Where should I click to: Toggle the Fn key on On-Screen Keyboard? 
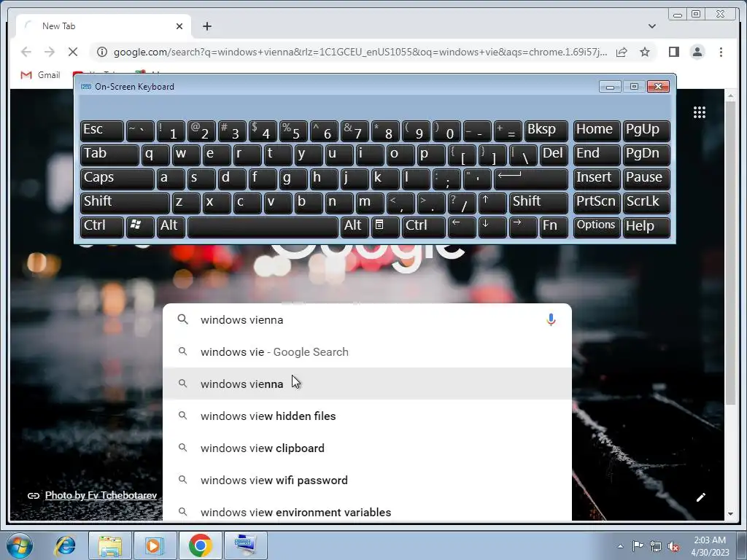pyautogui.click(x=554, y=227)
